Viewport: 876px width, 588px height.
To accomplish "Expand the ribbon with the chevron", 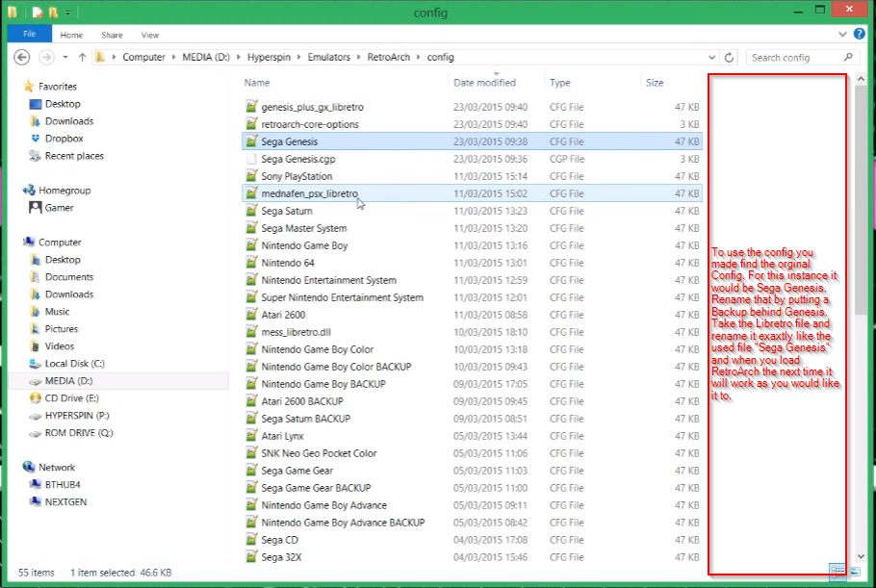I will tap(842, 35).
